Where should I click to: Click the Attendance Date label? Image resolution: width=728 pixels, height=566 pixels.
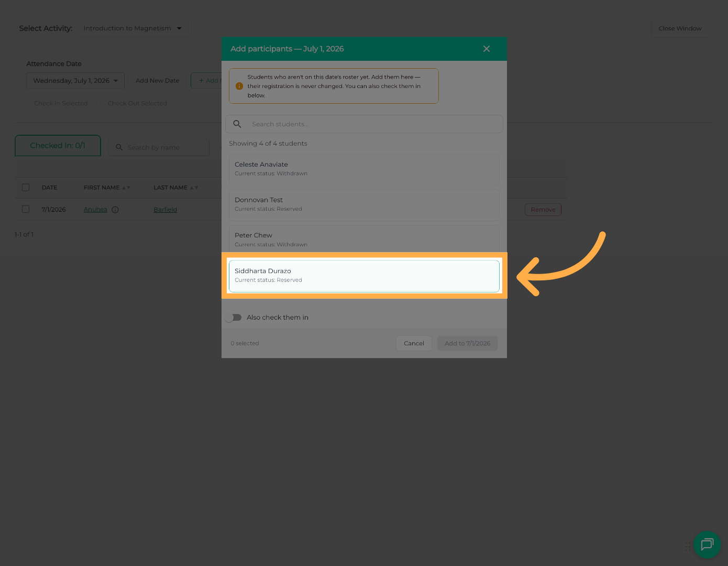pos(54,64)
